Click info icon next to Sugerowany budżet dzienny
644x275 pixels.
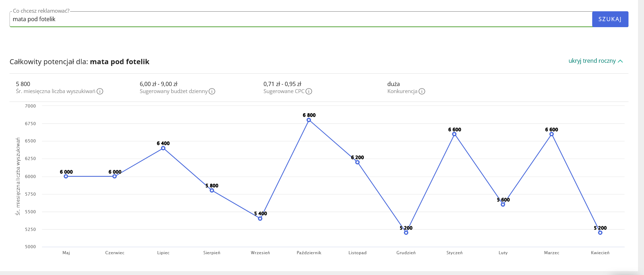[x=212, y=91]
